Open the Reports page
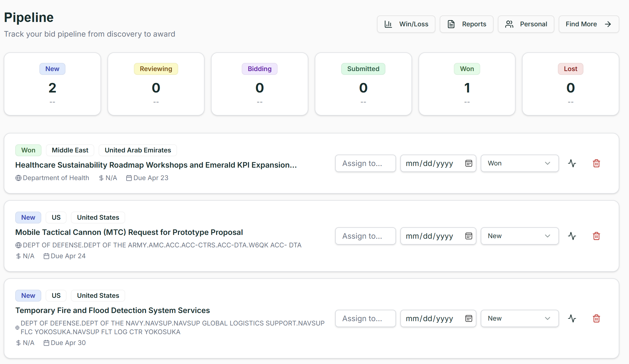Screen dimensions: 629x364 (x=466, y=24)
